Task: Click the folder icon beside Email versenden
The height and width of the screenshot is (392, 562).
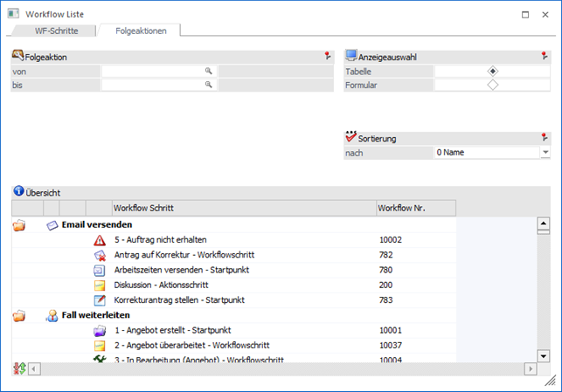Action: (19, 224)
